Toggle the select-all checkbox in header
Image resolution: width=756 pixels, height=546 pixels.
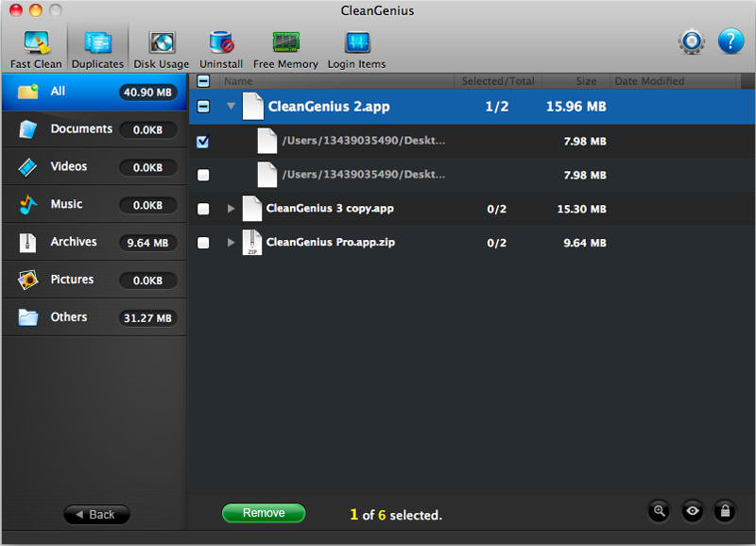(x=203, y=81)
